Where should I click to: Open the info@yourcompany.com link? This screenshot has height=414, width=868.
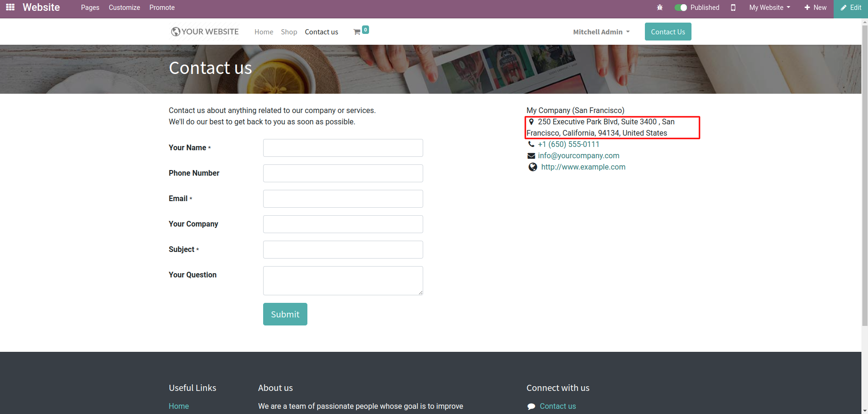click(x=579, y=155)
